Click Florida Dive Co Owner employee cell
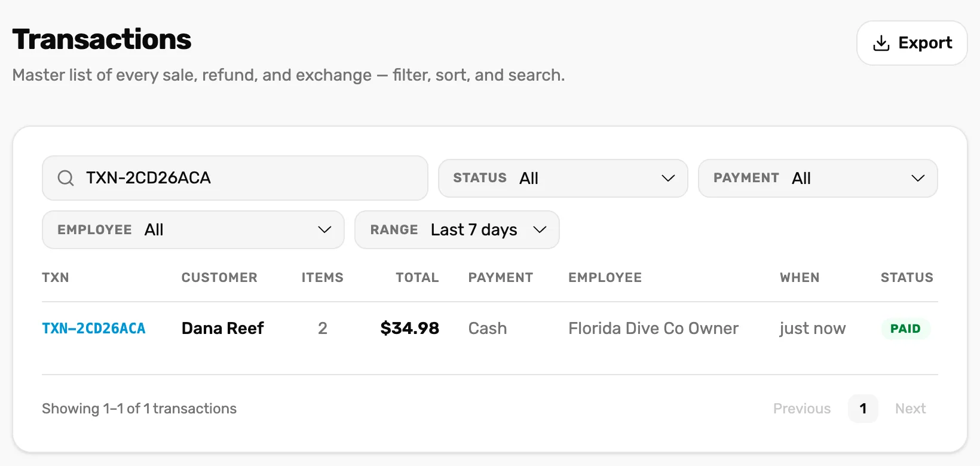This screenshot has height=466, width=980. pyautogui.click(x=654, y=328)
